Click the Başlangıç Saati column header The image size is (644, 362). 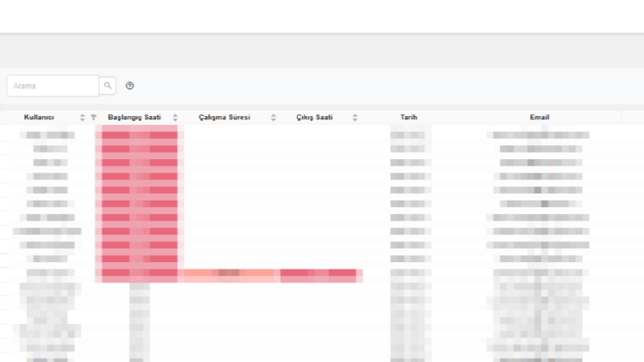(134, 118)
